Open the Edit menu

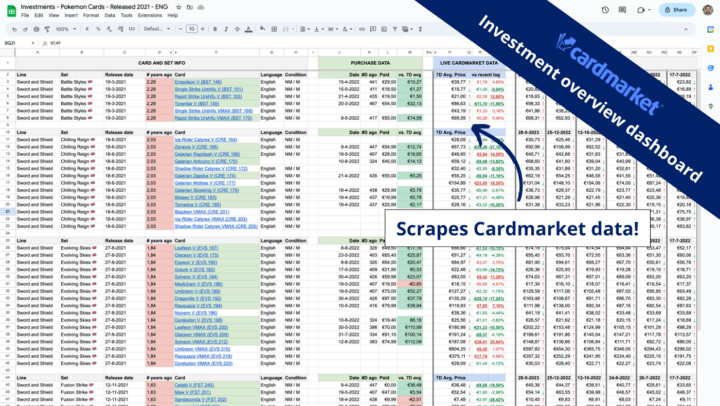39,15
